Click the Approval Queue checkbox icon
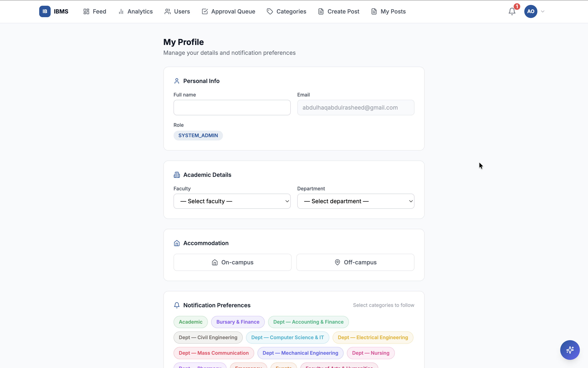Viewport: 588px width, 368px height. coord(205,11)
